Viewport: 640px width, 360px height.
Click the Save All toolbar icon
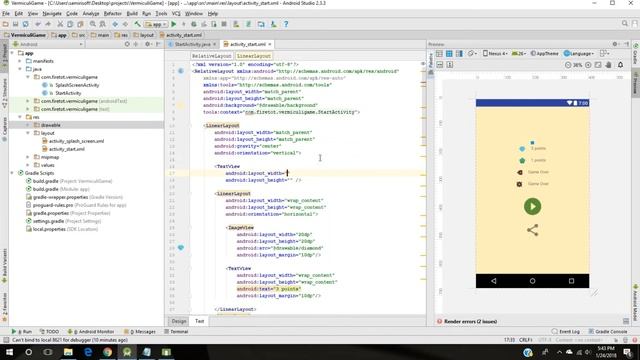16,24
